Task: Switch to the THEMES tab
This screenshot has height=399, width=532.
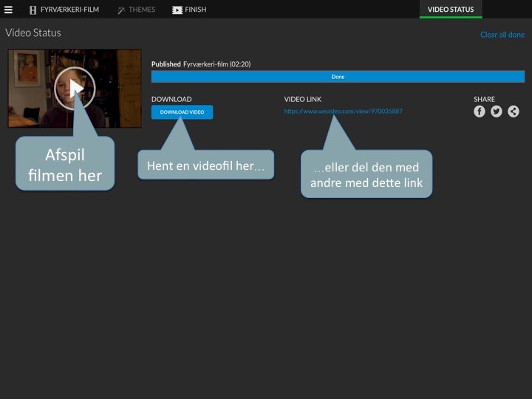Action: point(137,10)
